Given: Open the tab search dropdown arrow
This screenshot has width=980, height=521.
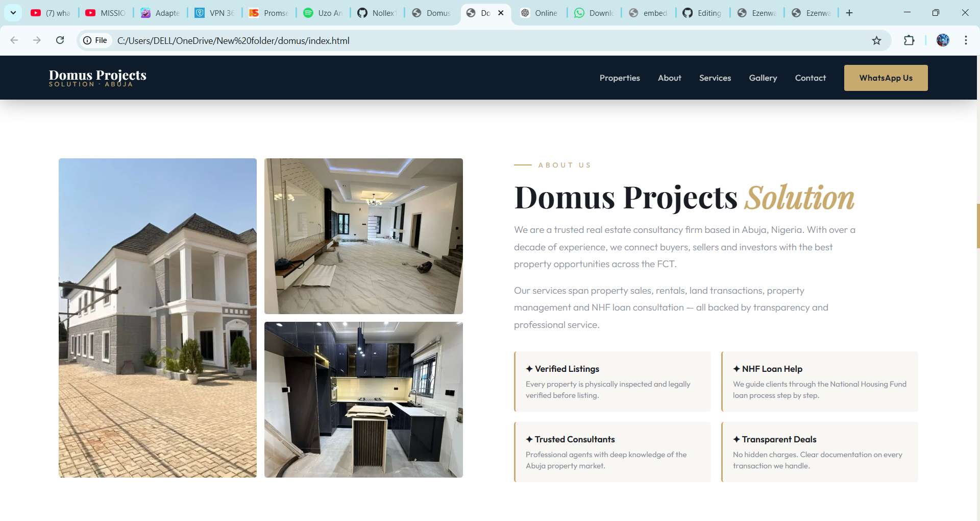Looking at the screenshot, I should 13,13.
